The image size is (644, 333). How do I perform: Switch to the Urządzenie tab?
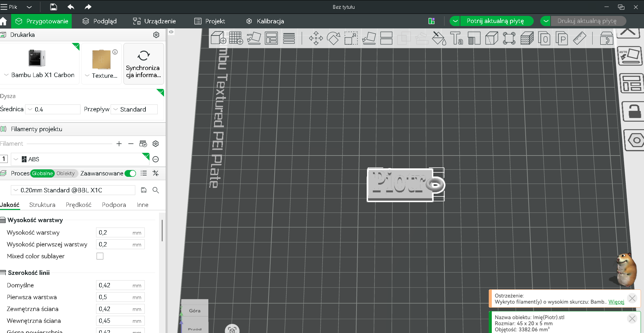click(155, 21)
